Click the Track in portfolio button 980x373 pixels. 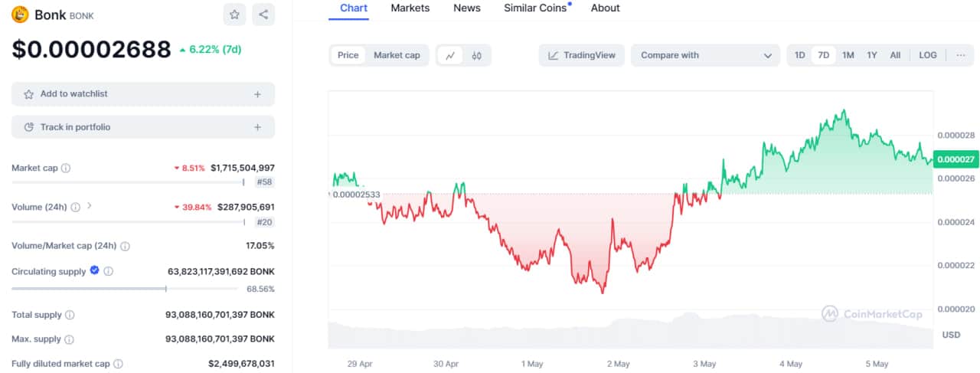pyautogui.click(x=143, y=127)
